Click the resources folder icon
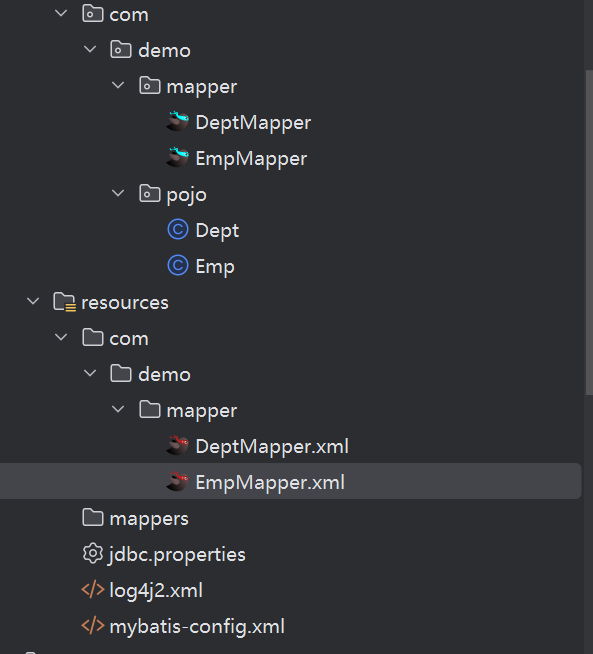 (x=65, y=302)
